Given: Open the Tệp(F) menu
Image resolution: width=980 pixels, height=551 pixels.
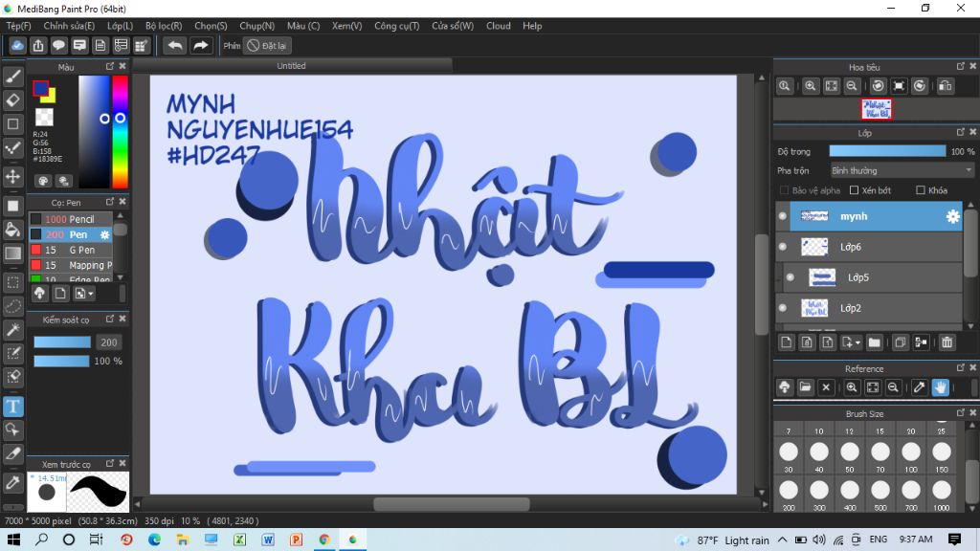Looking at the screenshot, I should [18, 26].
